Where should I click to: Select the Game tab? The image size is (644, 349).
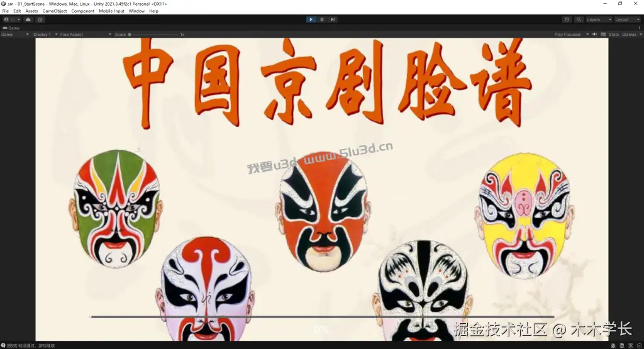[x=11, y=28]
